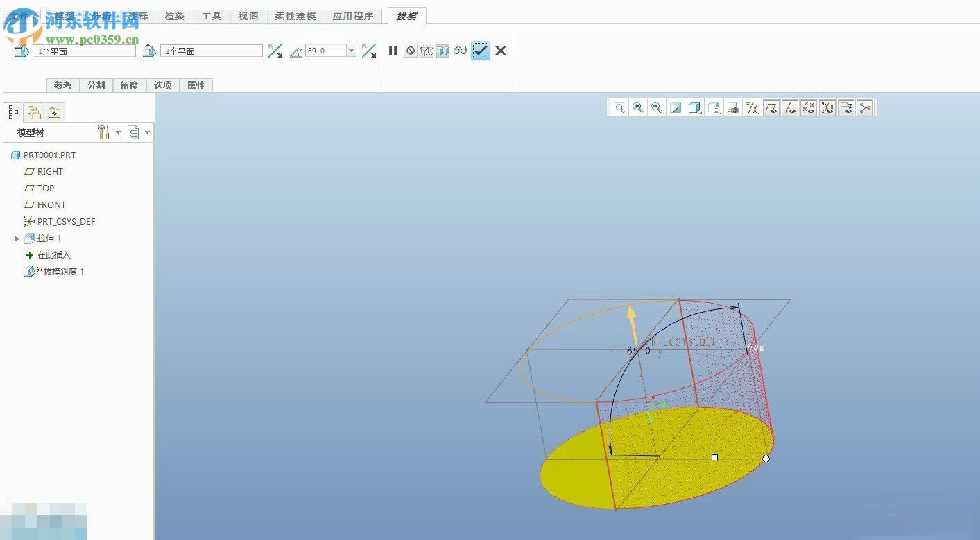Click the 89.0 angle dimension on model

[639, 351]
